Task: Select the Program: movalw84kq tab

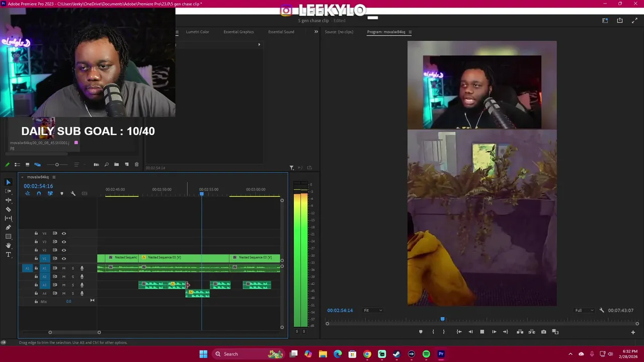Action: pos(386,32)
